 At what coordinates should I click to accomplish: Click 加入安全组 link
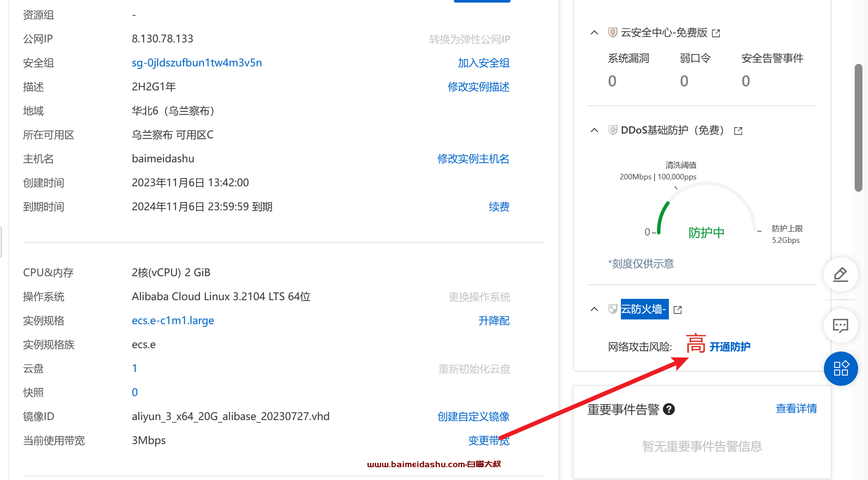coord(484,63)
